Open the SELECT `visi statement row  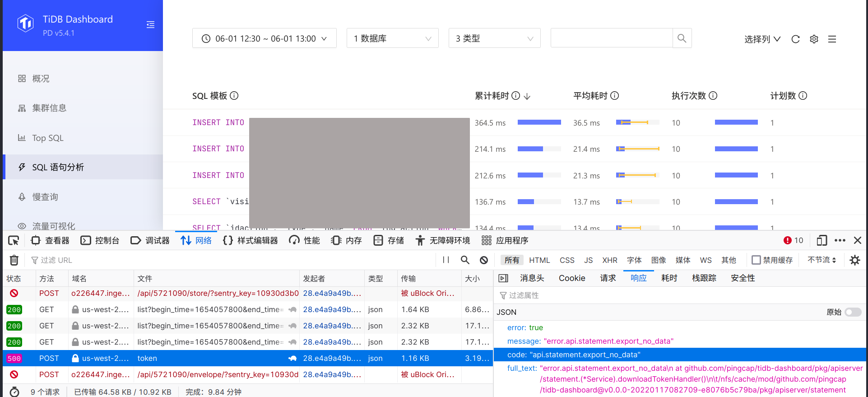515,201
